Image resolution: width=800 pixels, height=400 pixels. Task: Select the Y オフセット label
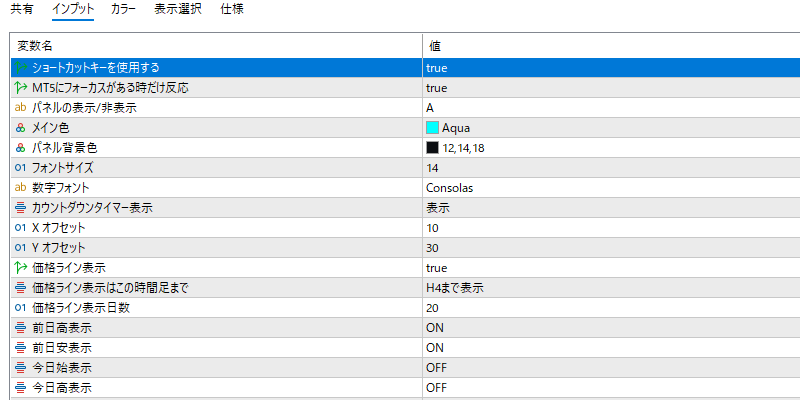coord(58,248)
